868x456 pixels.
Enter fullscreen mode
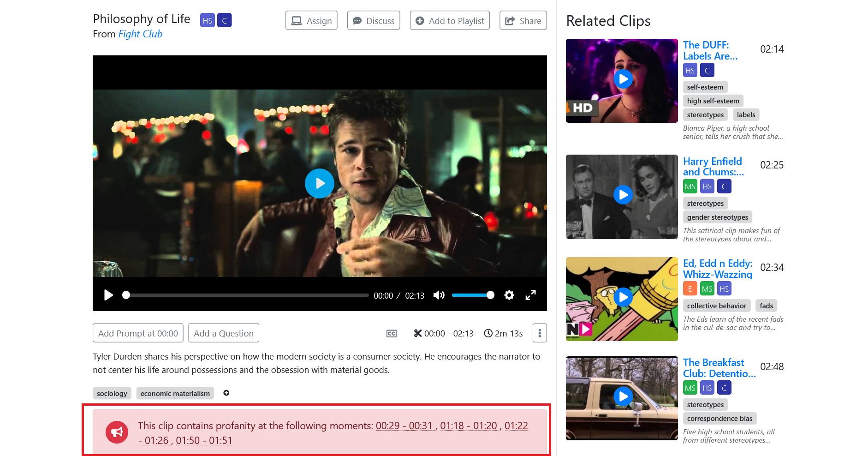531,295
